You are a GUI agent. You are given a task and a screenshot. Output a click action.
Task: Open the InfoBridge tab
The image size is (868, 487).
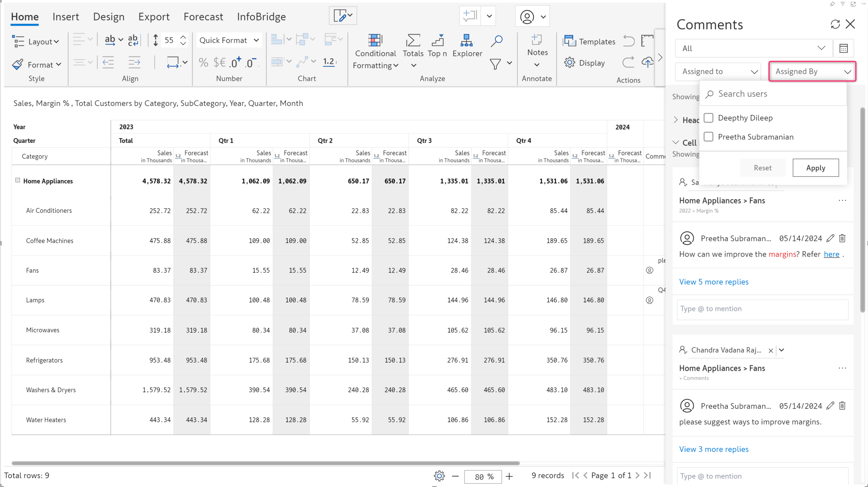(261, 17)
